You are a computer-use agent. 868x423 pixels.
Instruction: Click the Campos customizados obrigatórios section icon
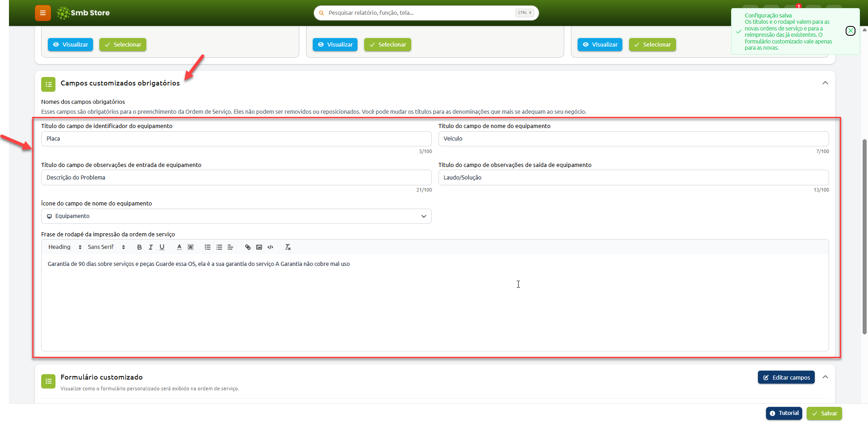coord(48,84)
